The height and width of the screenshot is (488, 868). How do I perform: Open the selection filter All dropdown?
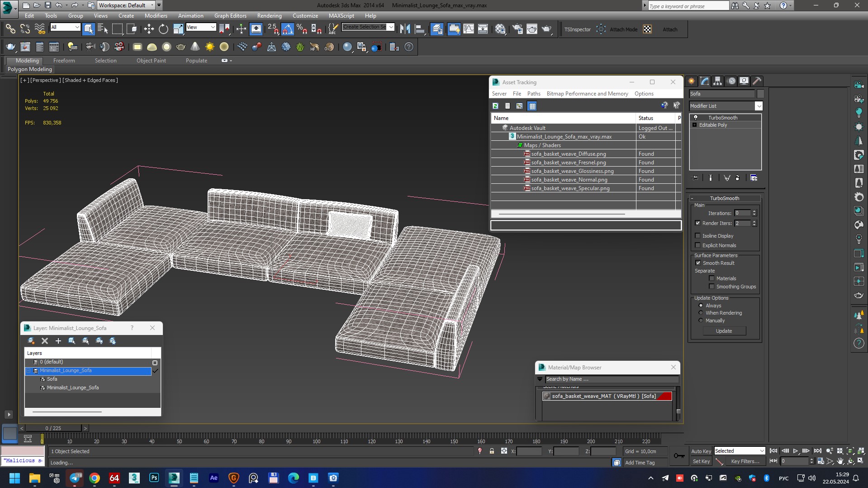pos(65,27)
